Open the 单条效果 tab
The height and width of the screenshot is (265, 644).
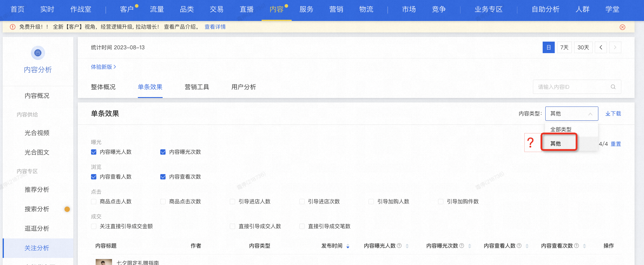pos(150,87)
